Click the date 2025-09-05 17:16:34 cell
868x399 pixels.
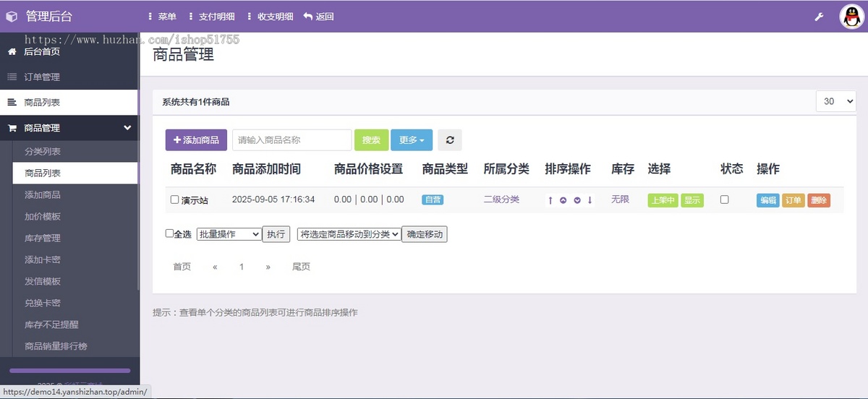273,199
